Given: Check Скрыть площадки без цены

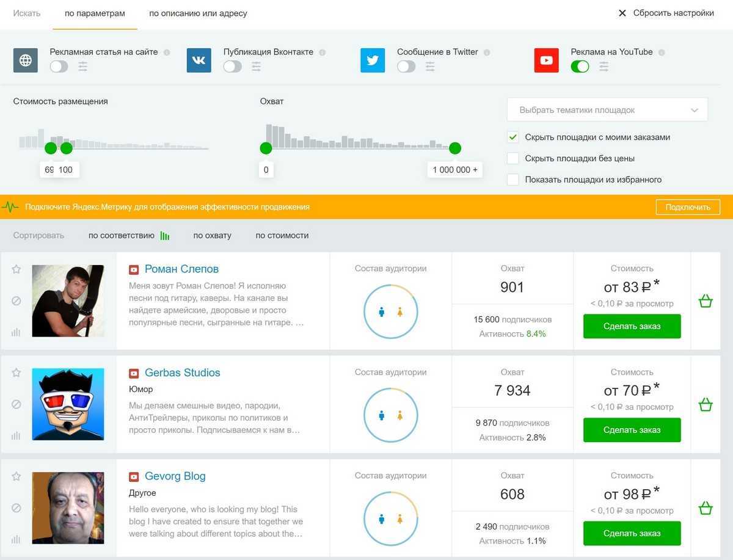Looking at the screenshot, I should 513,159.
